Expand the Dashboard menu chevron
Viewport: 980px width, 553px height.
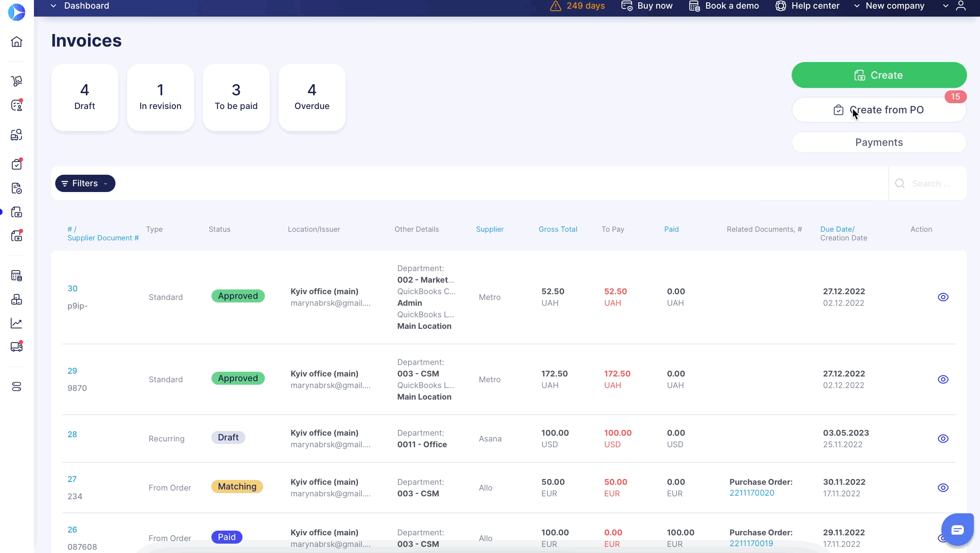click(54, 6)
